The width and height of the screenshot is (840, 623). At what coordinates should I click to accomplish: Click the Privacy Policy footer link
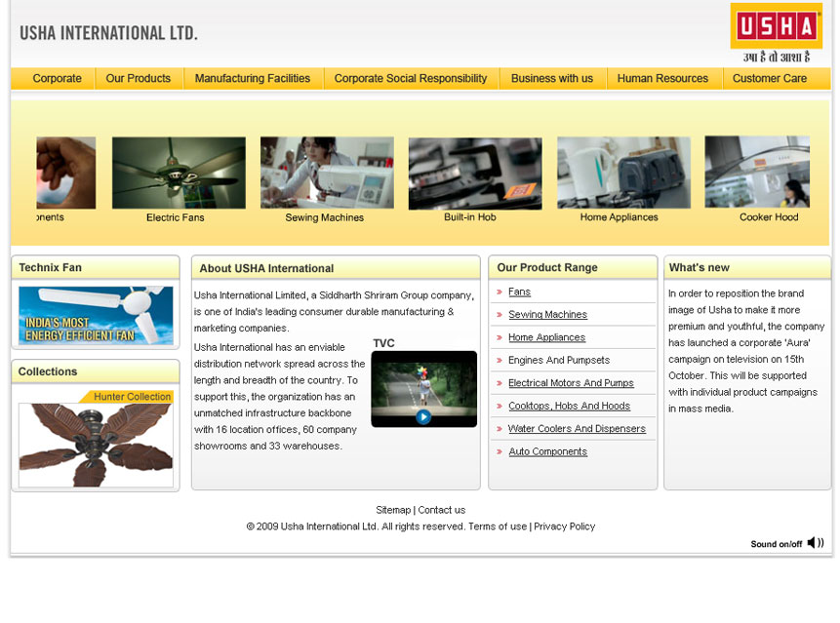point(564,526)
